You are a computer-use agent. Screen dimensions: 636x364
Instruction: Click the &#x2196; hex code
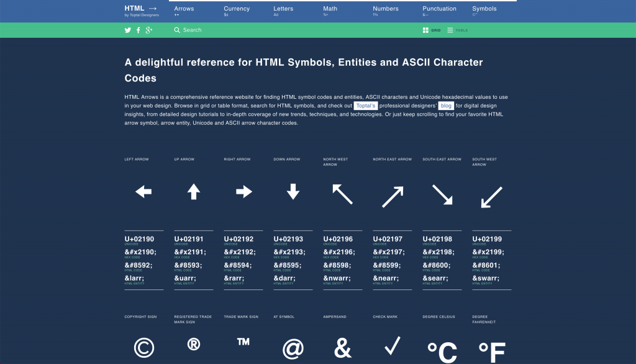point(339,252)
